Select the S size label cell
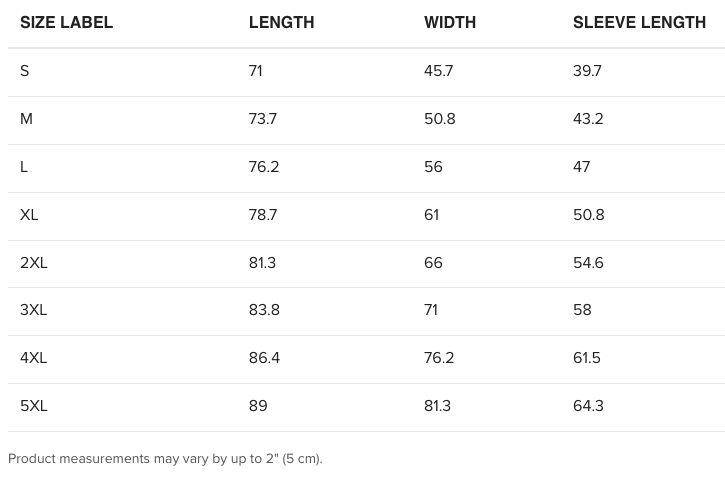Viewport: 725px width, 479px height. pos(25,71)
